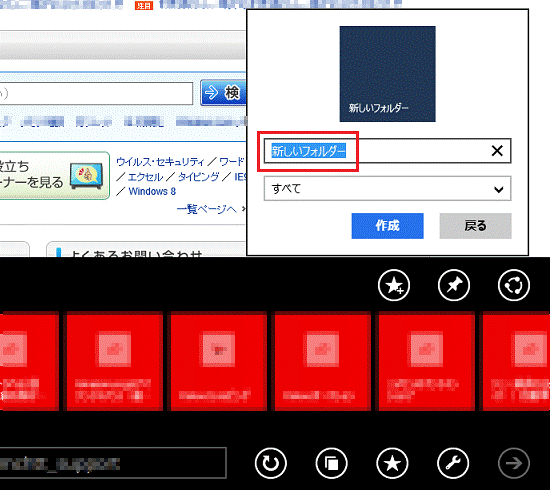550x490 pixels.
Task: Click the 新しいフォルダー tile preview
Action: tap(387, 74)
